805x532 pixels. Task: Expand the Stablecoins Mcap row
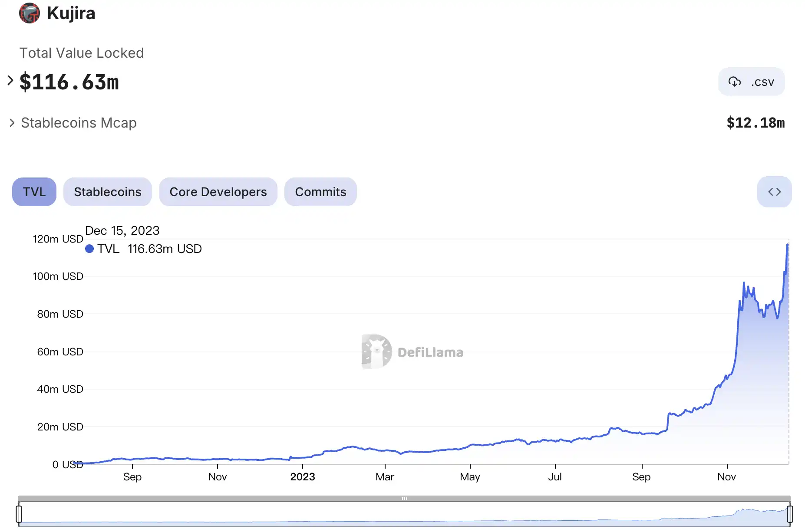click(12, 123)
